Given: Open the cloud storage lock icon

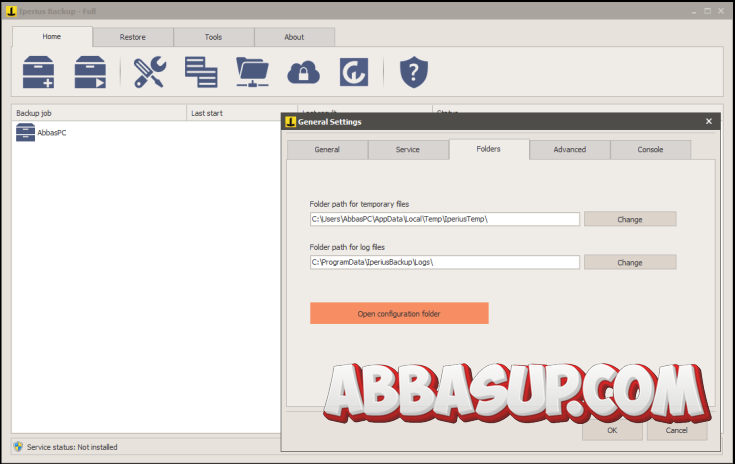Looking at the screenshot, I should point(303,73).
